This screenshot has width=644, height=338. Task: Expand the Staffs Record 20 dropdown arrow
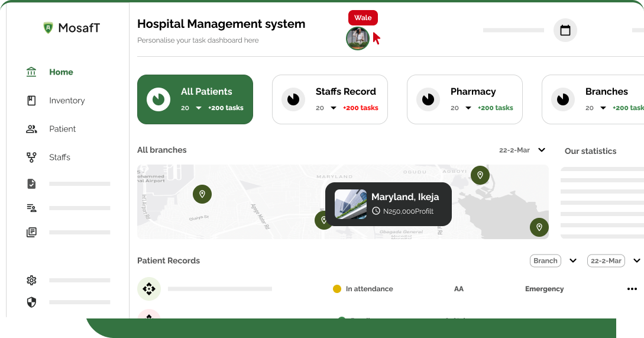334,108
